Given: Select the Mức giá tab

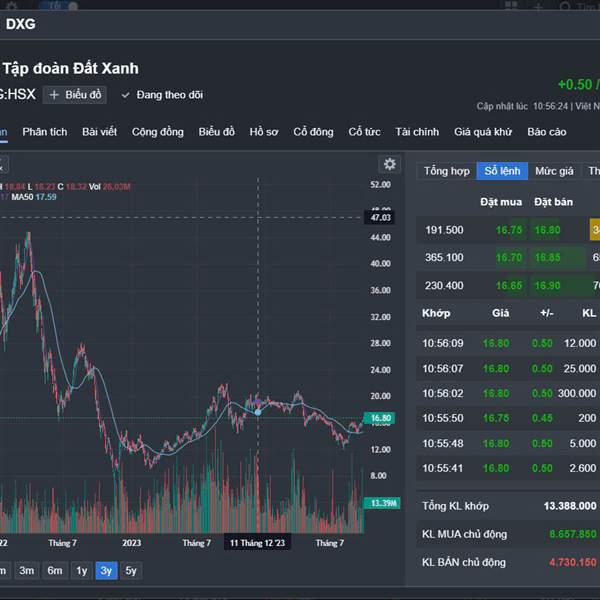Looking at the screenshot, I should tap(554, 171).
